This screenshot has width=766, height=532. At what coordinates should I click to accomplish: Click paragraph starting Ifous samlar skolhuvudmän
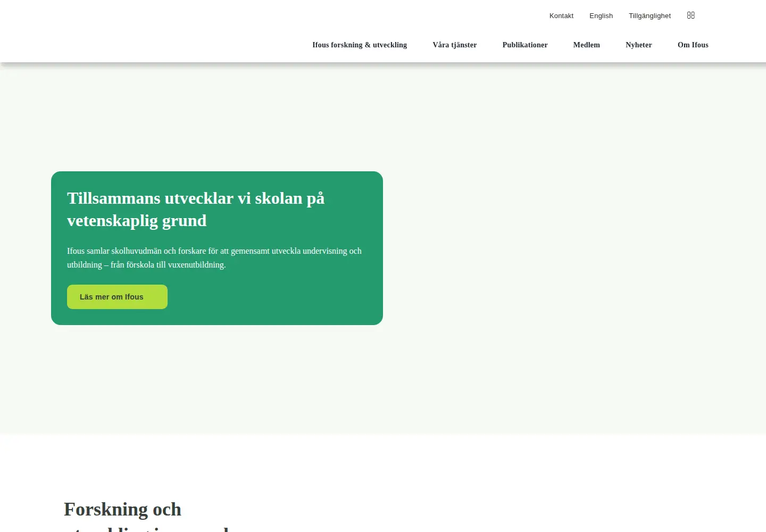point(214,257)
